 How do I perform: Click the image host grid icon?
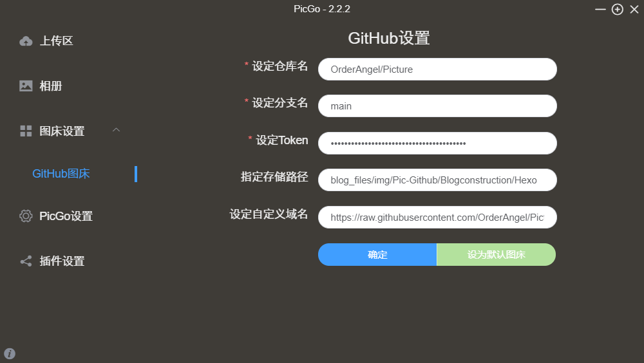click(x=26, y=131)
